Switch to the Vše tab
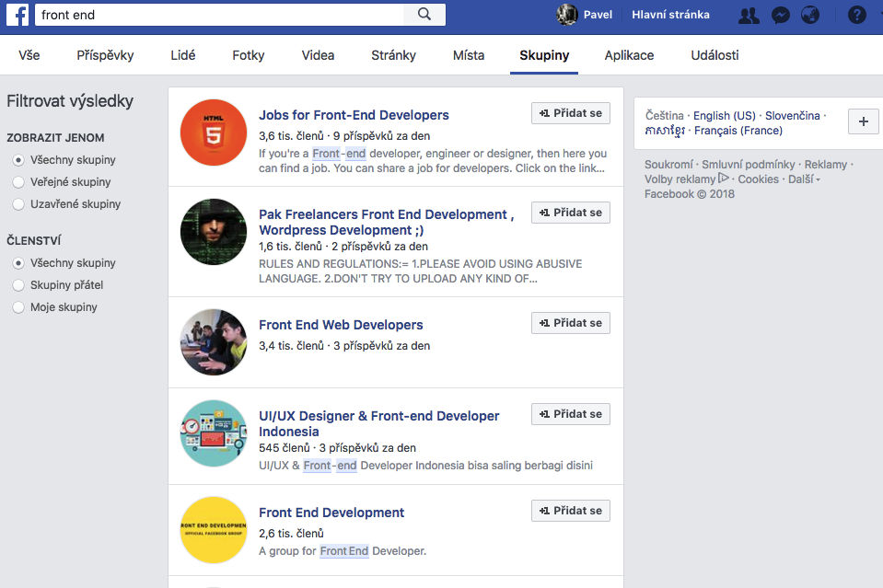Image resolution: width=883 pixels, height=588 pixels. (29, 55)
